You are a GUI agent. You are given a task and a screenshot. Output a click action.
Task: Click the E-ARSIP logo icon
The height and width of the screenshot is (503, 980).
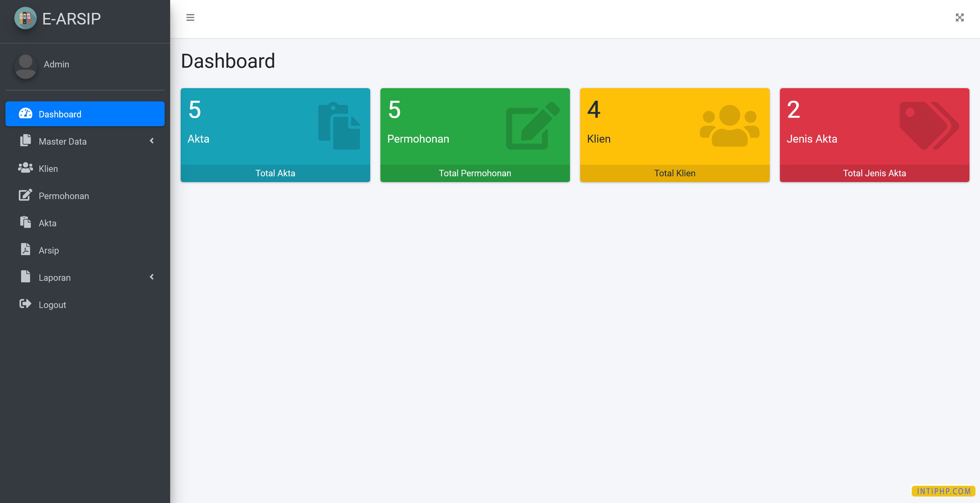pos(25,18)
